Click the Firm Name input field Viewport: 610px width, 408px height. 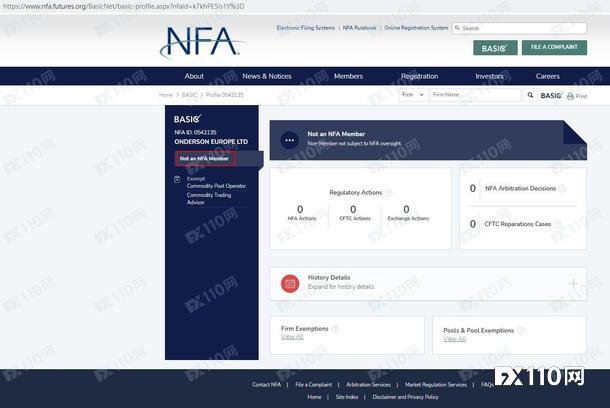click(x=475, y=95)
